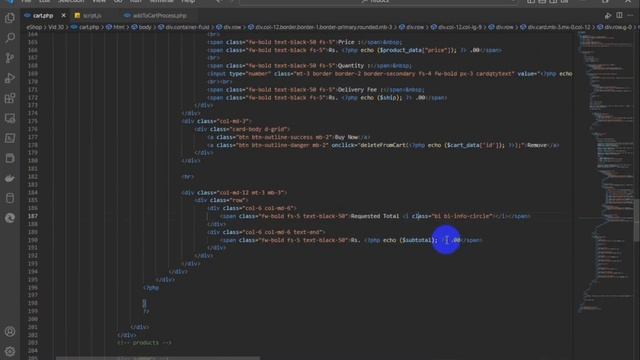The width and height of the screenshot is (640, 360).
Task: Click the body breadcrumb
Action: click(x=145, y=27)
